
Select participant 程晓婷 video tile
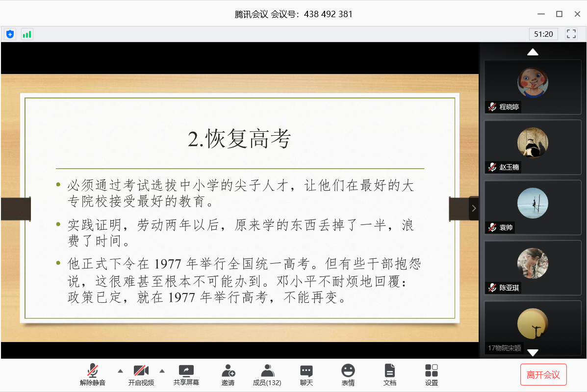pos(533,87)
